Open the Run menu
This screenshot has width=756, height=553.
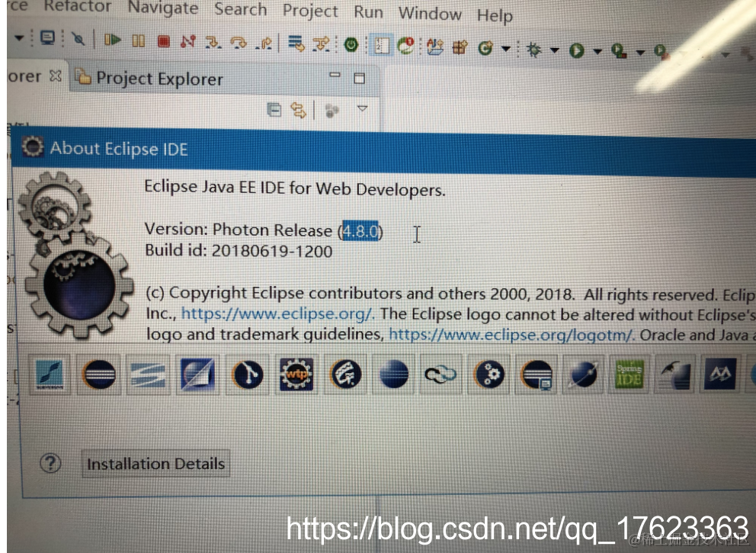coord(368,11)
